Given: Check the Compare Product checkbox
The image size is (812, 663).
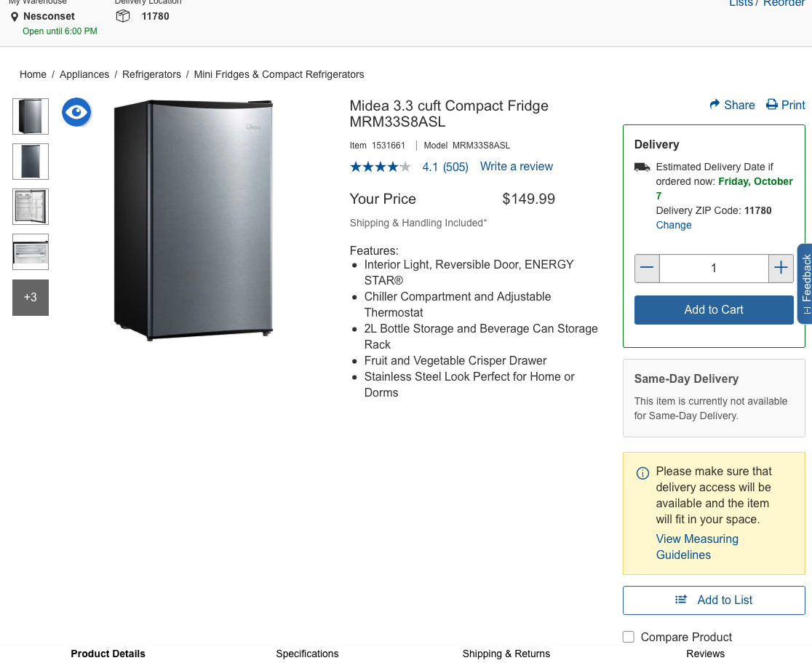Looking at the screenshot, I should 629,637.
